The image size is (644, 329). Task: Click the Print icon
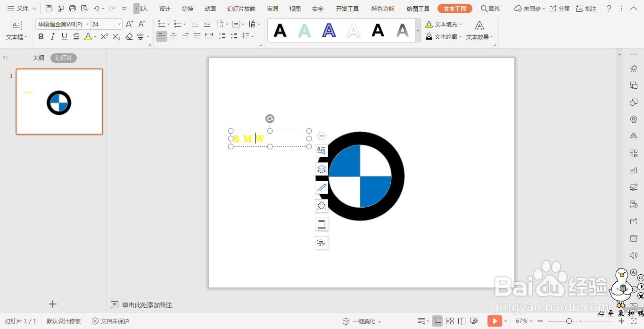coord(73,8)
